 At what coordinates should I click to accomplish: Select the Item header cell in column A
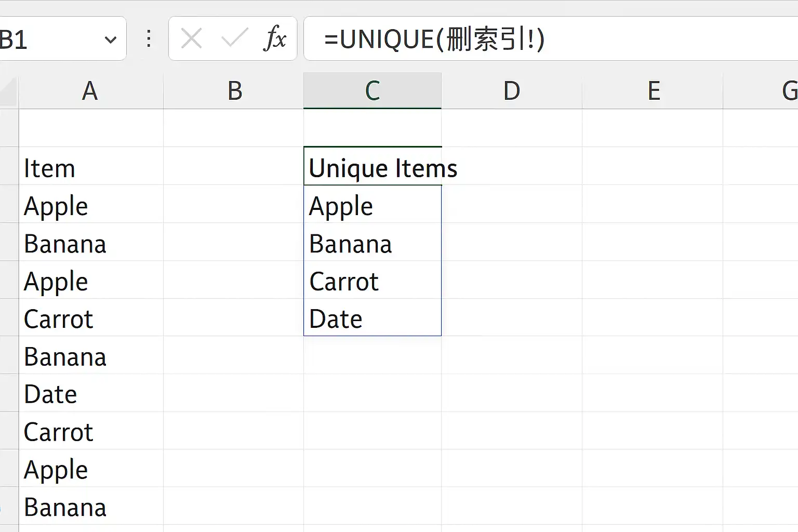click(91, 166)
